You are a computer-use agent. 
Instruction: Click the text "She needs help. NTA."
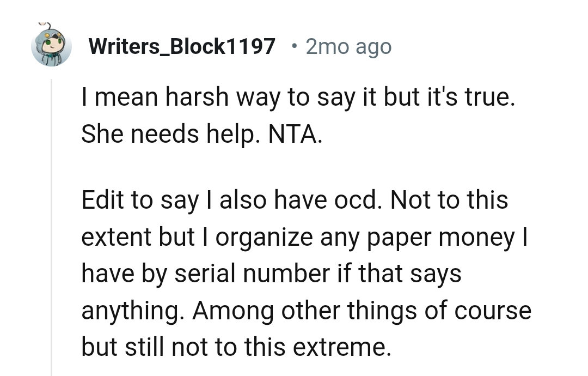pyautogui.click(x=201, y=135)
